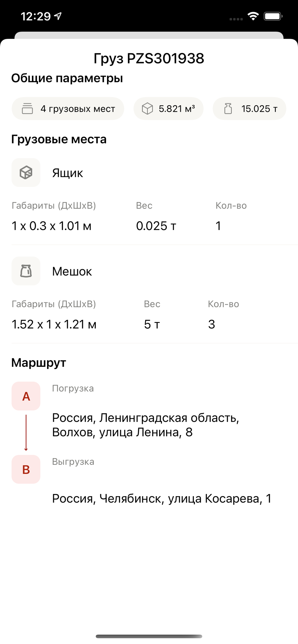Tap the 15.025 т total weight chip
Screen dimensions: 298x644
pos(249,109)
